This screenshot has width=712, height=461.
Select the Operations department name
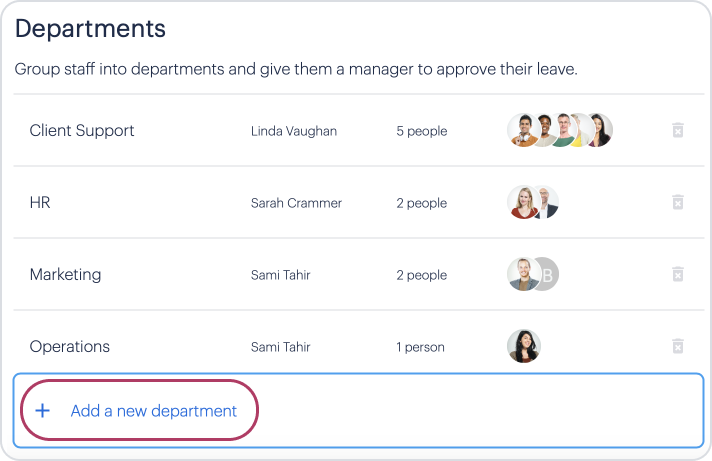70,347
